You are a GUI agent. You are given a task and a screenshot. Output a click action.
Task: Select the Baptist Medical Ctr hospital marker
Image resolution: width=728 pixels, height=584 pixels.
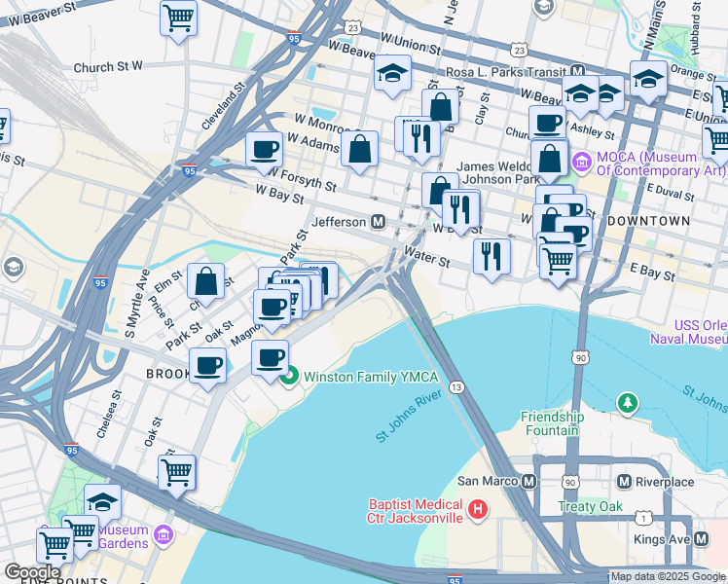477,509
